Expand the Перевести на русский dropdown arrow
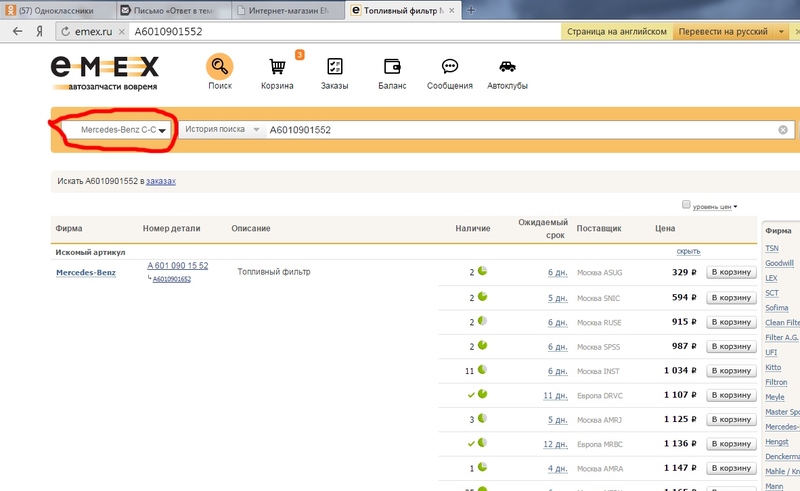The width and height of the screenshot is (800, 491). point(781,32)
